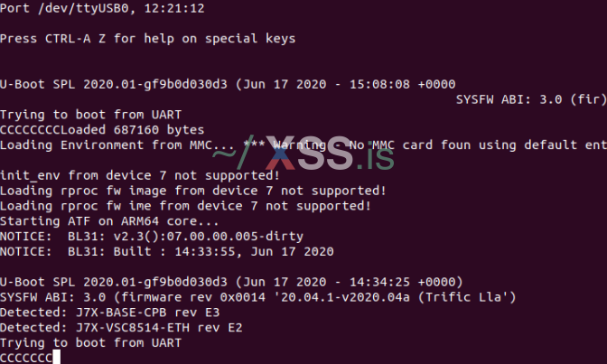This screenshot has height=364, width=607.
Task: Click the U-Boot SPL line timestamped 15:08:08
Action: [x=228, y=84]
